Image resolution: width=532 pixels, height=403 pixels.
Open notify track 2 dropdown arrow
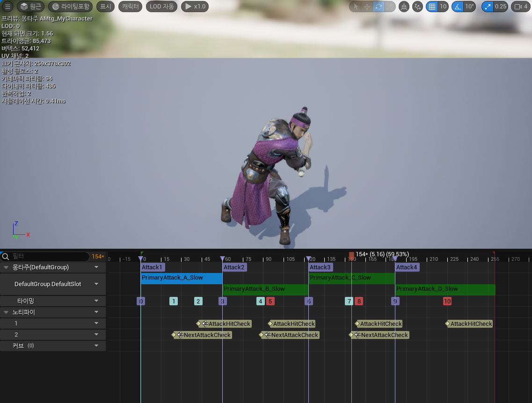(96, 334)
